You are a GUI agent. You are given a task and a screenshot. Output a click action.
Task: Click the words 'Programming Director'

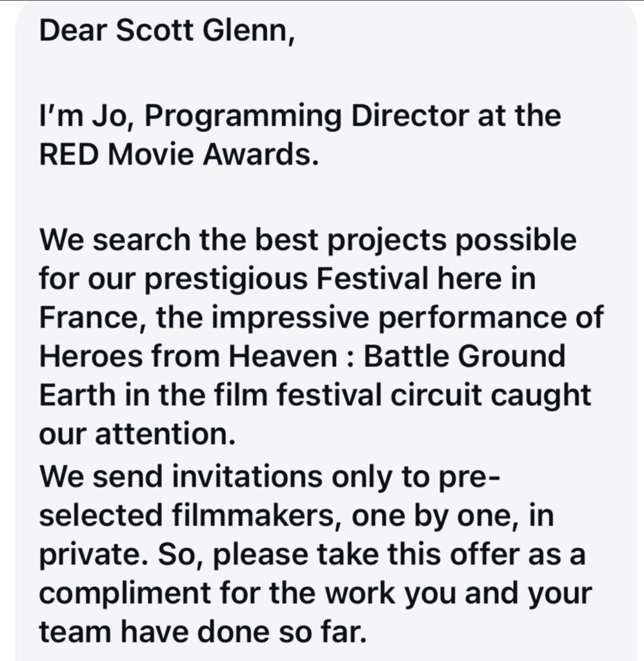click(x=307, y=117)
